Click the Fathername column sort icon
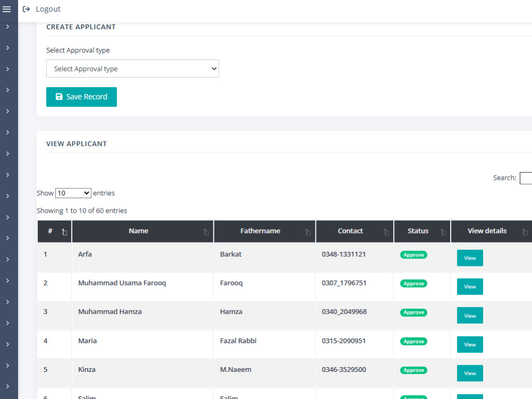Image resolution: width=532 pixels, height=399 pixels. (x=307, y=232)
